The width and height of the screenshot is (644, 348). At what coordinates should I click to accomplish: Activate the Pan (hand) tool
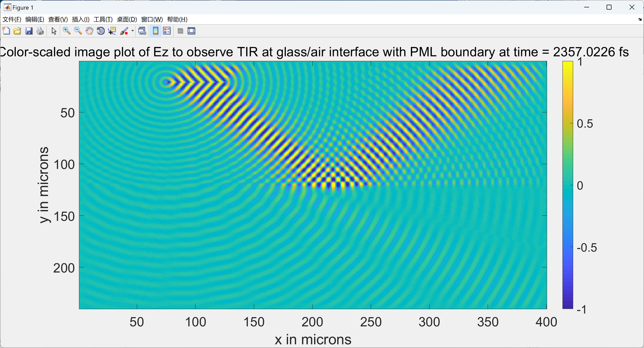point(89,31)
